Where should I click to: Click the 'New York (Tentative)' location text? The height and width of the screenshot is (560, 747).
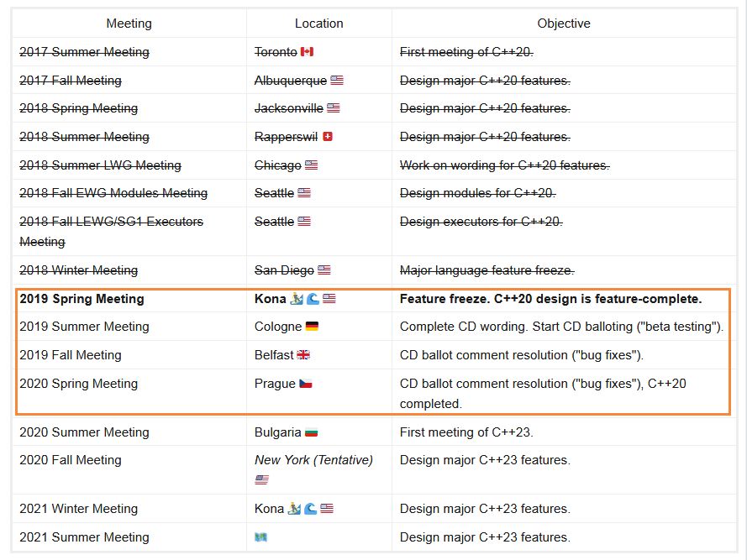click(x=313, y=460)
